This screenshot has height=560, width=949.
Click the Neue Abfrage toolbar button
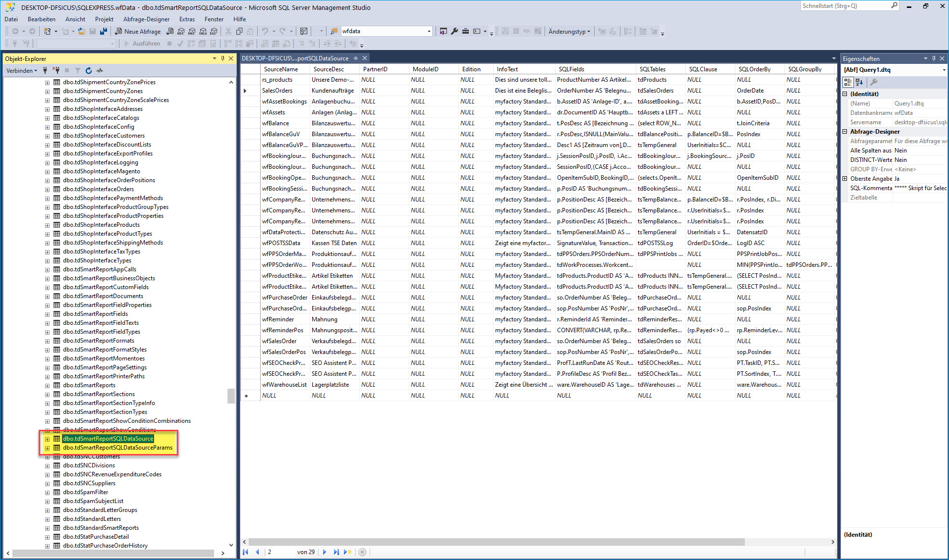point(138,31)
